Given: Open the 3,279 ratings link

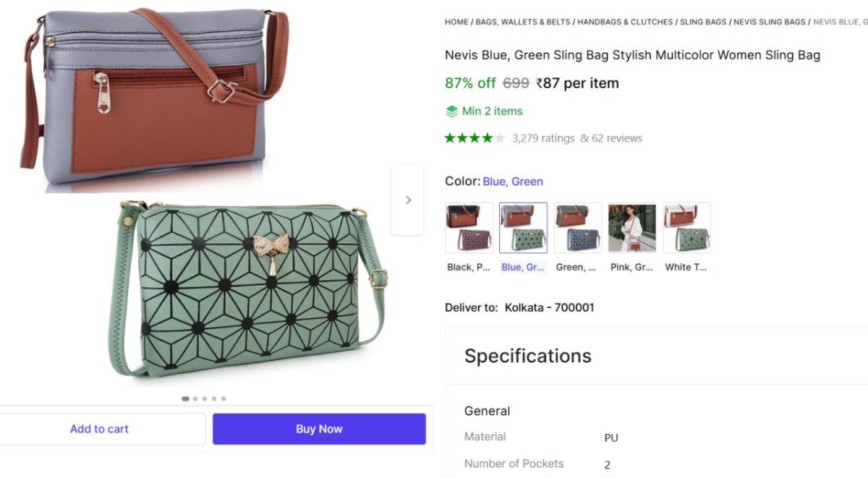Looking at the screenshot, I should (x=543, y=138).
